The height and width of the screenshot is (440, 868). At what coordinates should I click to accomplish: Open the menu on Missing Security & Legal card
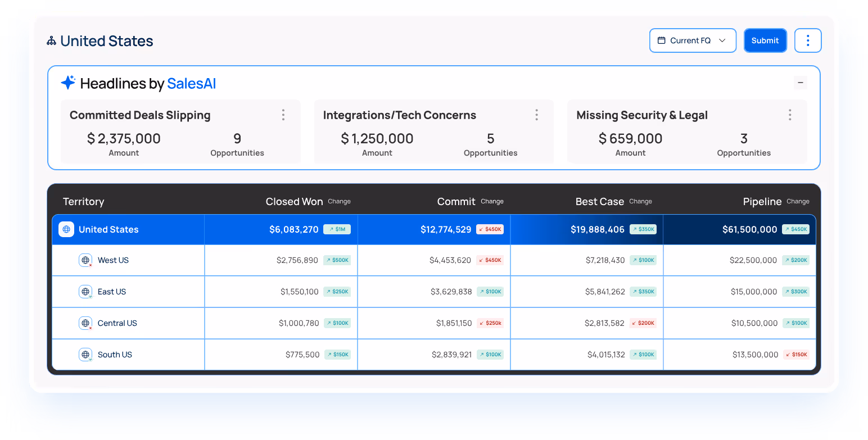coord(790,115)
